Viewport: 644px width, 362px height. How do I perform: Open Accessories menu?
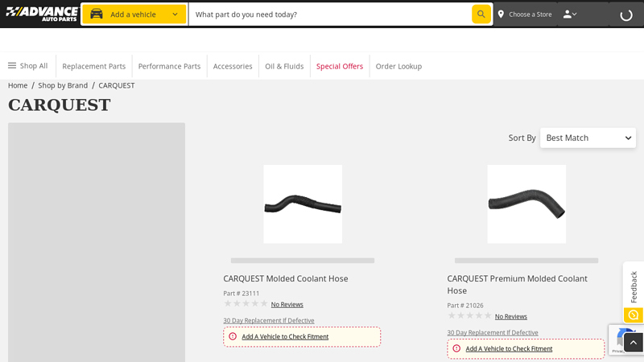pos(233,66)
